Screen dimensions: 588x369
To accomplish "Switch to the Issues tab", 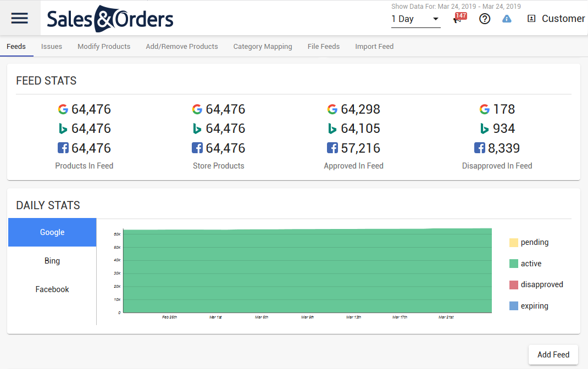I will [51, 47].
